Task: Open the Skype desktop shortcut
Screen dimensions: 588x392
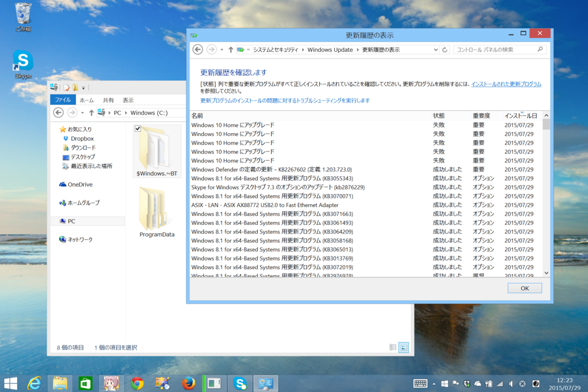Action: pyautogui.click(x=23, y=64)
